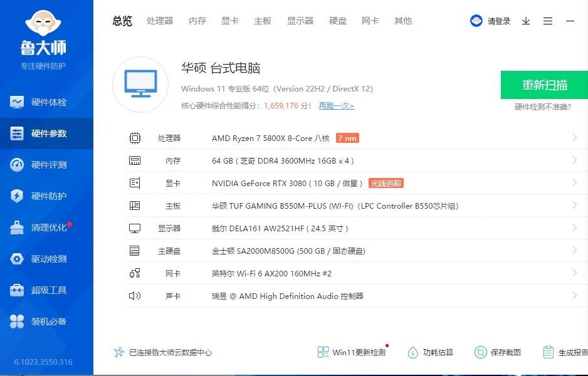Screen dimensions: 588x376
Task: Open the hamburger menu icon
Action: click(548, 21)
